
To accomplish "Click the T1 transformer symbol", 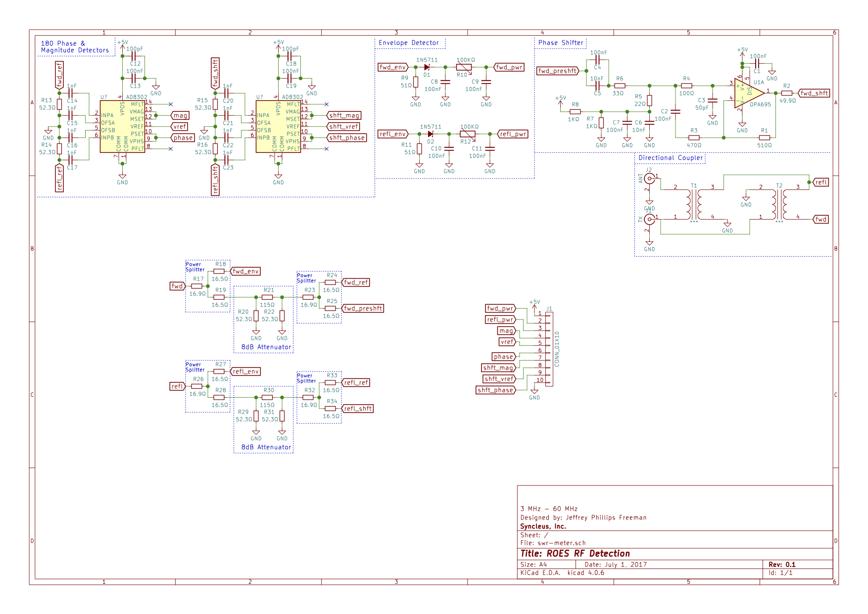I will [694, 205].
